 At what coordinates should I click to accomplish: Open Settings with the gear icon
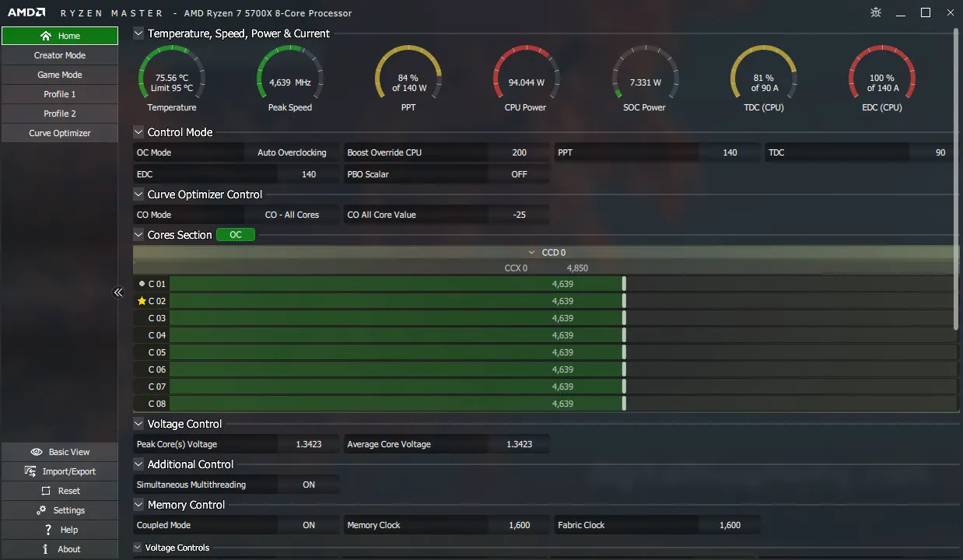[x=41, y=510]
